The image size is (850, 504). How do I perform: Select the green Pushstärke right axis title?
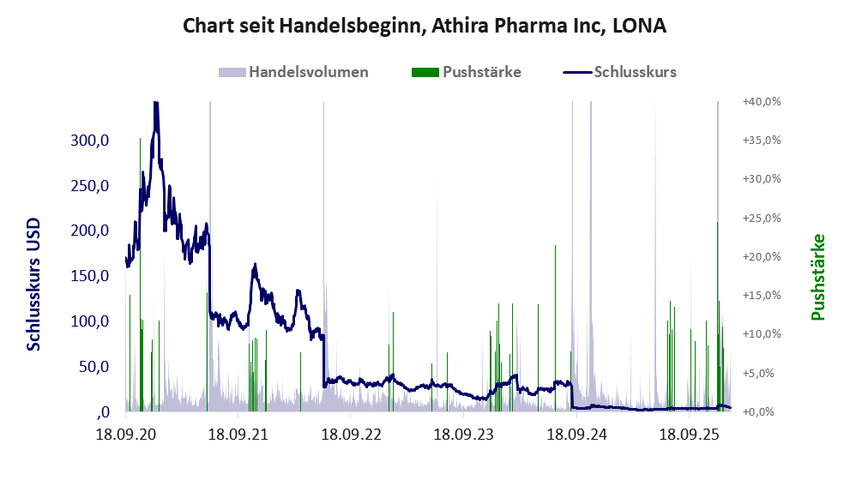tap(817, 277)
